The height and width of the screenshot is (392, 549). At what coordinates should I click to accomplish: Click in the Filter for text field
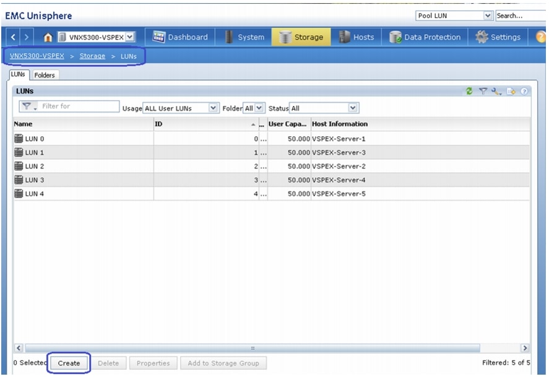79,107
